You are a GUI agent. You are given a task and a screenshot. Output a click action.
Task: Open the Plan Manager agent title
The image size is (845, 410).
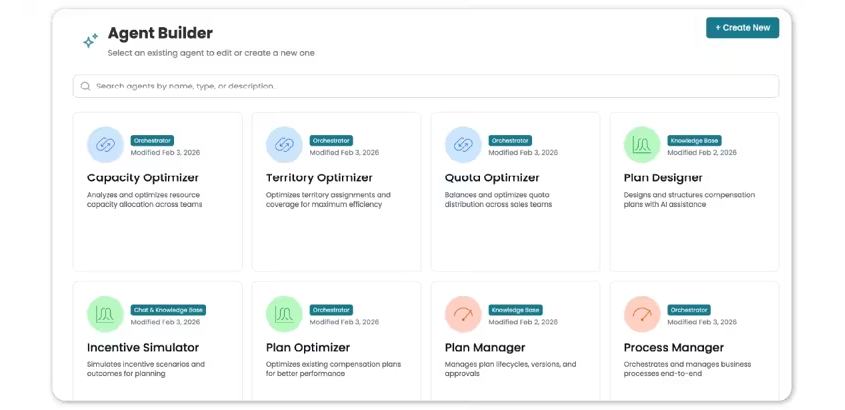(x=485, y=348)
